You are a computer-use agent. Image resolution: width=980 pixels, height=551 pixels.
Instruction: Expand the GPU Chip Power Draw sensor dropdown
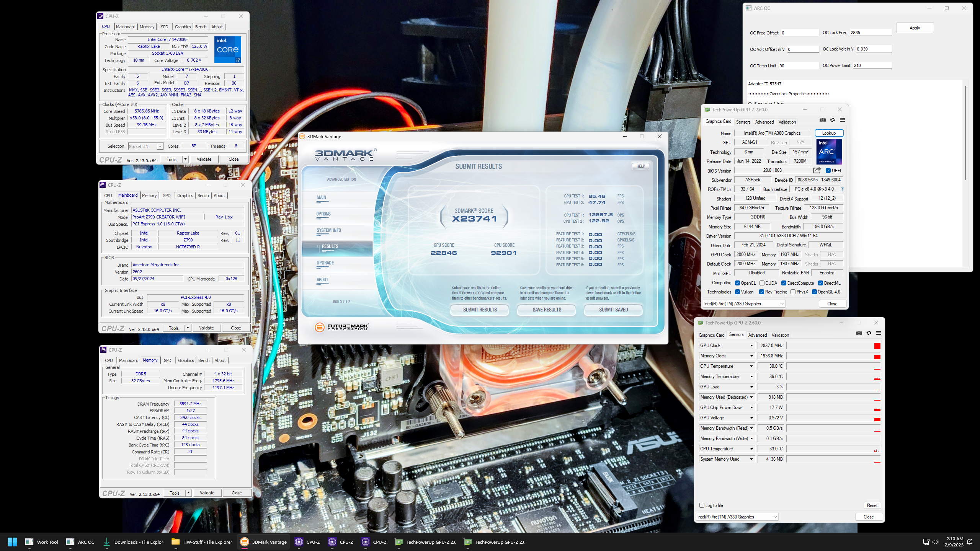(751, 408)
